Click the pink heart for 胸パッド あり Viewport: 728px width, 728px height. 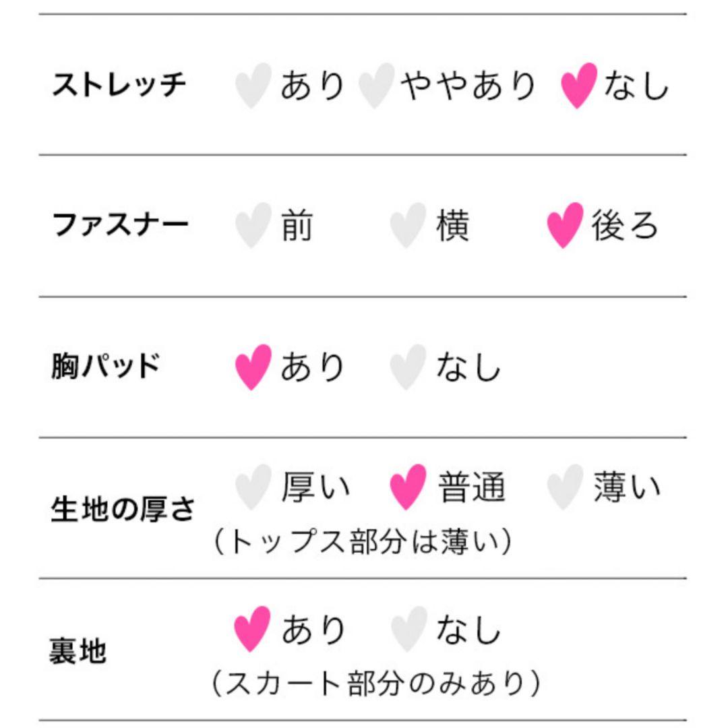[253, 367]
